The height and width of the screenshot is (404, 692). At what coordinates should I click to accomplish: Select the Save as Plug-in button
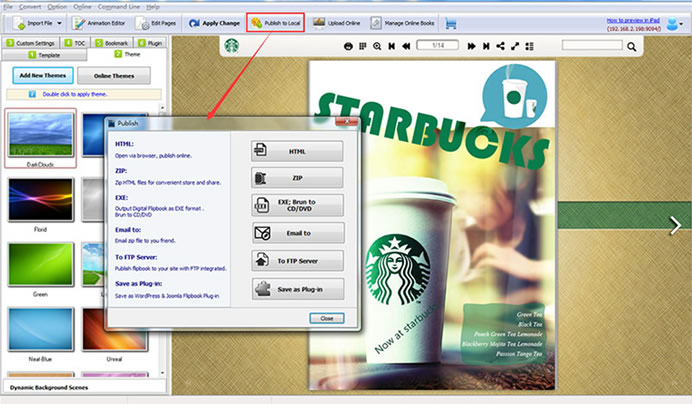pyautogui.click(x=298, y=289)
